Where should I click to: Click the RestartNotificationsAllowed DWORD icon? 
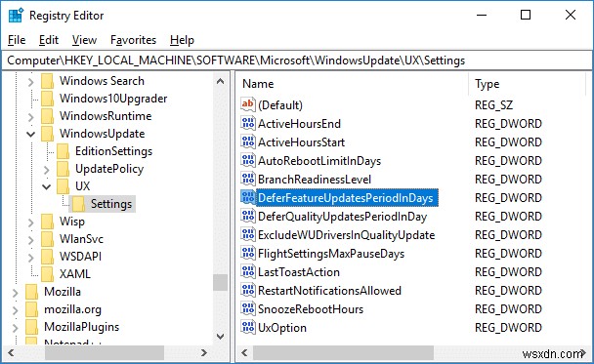point(248,290)
